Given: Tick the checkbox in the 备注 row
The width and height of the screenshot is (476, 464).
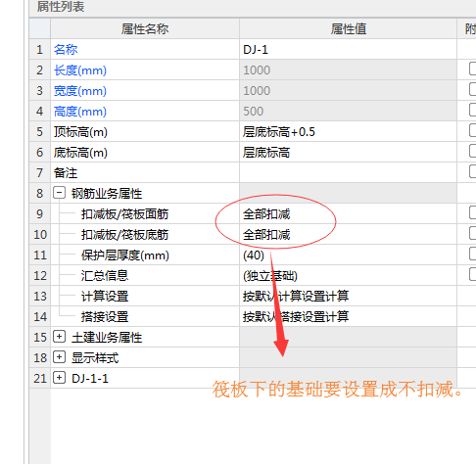Looking at the screenshot, I should tap(472, 172).
